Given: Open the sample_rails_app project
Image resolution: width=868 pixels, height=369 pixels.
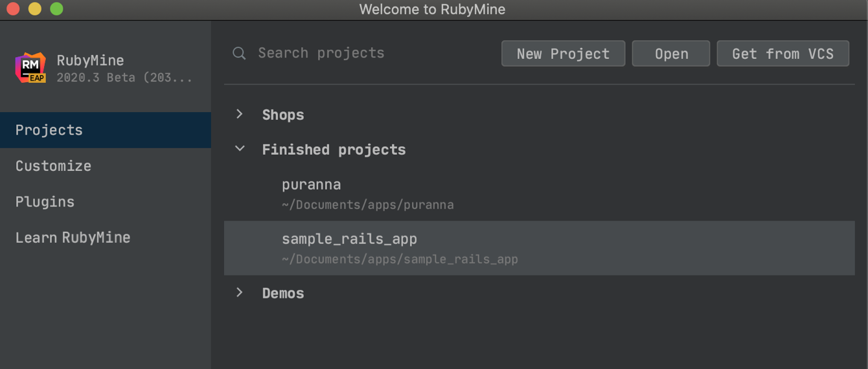Looking at the screenshot, I should (x=540, y=248).
